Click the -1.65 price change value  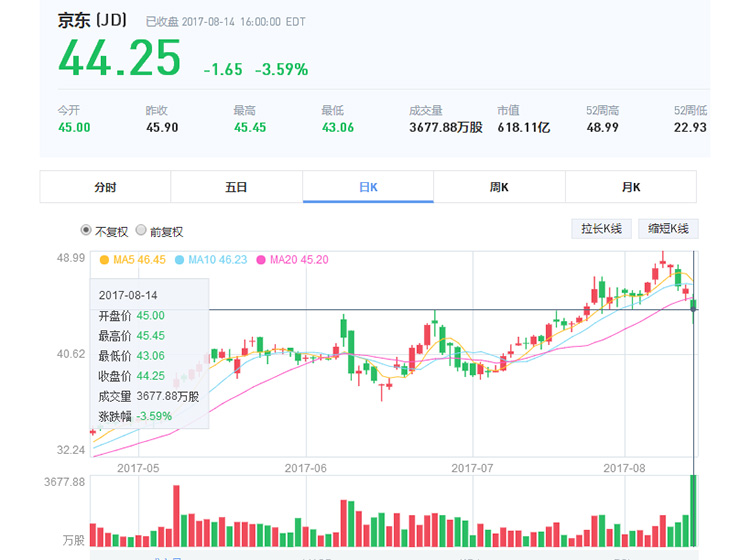(223, 70)
